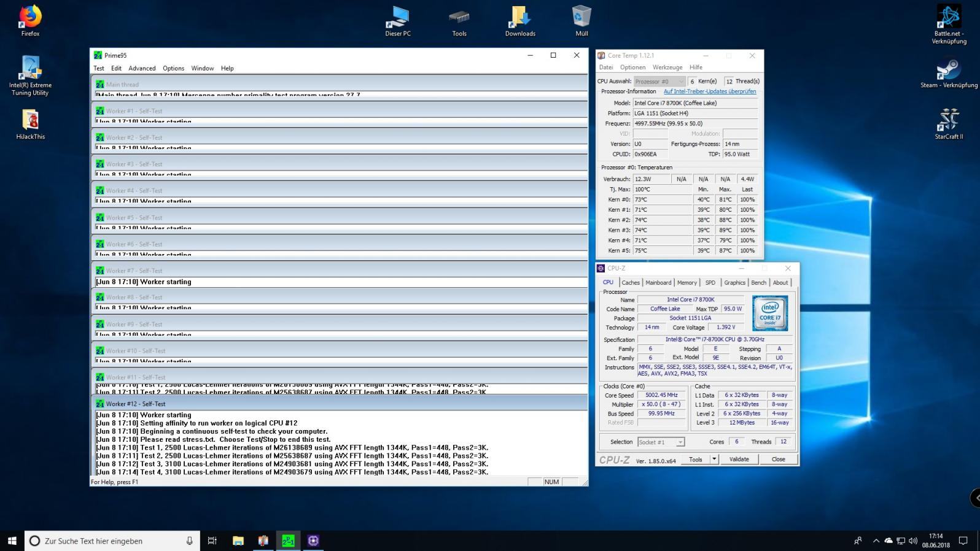Expand the CPU-Z Tools dropdown arrow

(x=714, y=459)
